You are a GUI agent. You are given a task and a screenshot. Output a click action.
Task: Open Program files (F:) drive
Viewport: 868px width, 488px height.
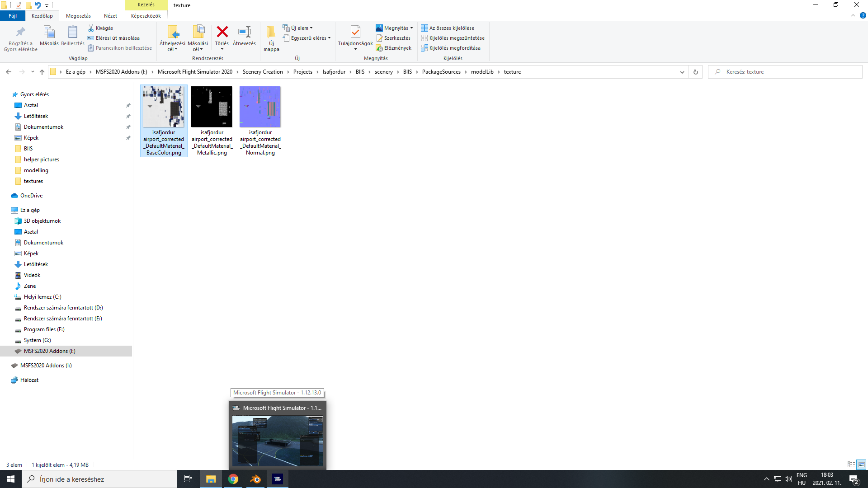click(44, 329)
